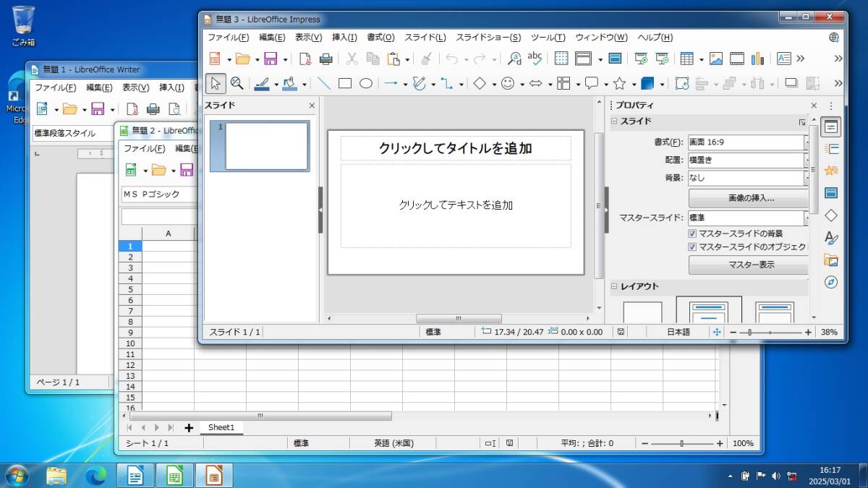This screenshot has width=868, height=488.
Task: Choose the Zoom & Pan magnifier tool
Action: 237,83
